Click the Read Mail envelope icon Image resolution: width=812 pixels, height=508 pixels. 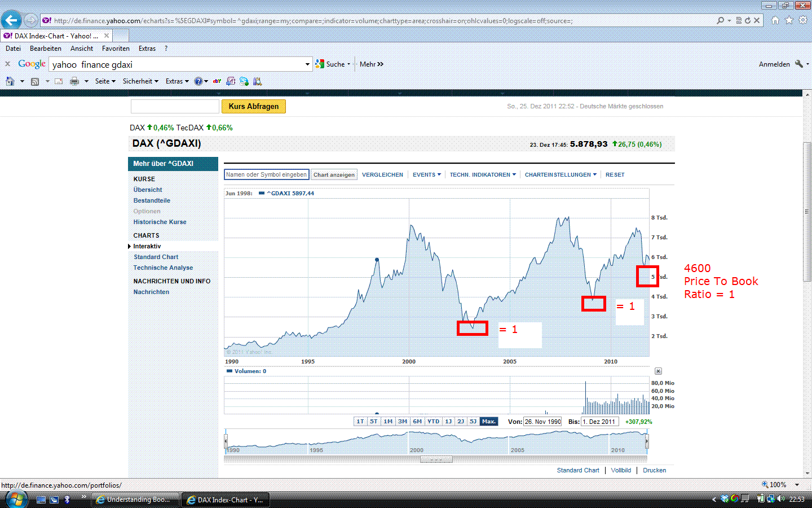click(x=59, y=81)
